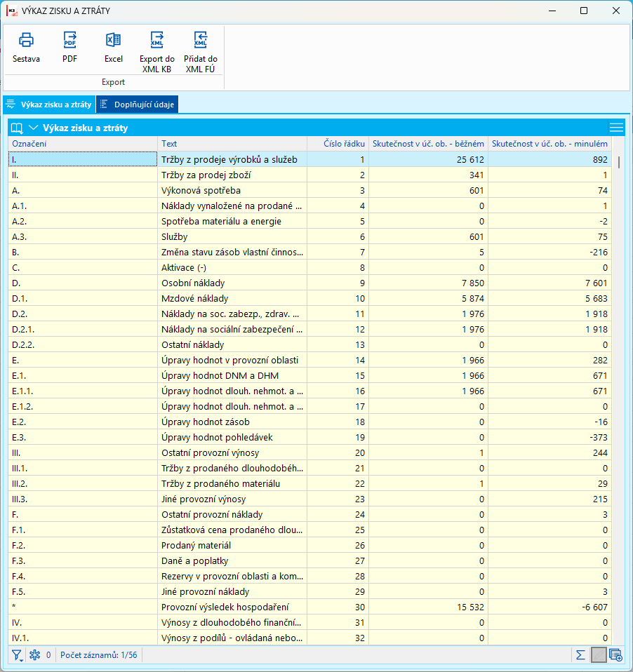Viewport: 633px width, 672px height.
Task: Export the statement to Excel
Action: point(113,48)
